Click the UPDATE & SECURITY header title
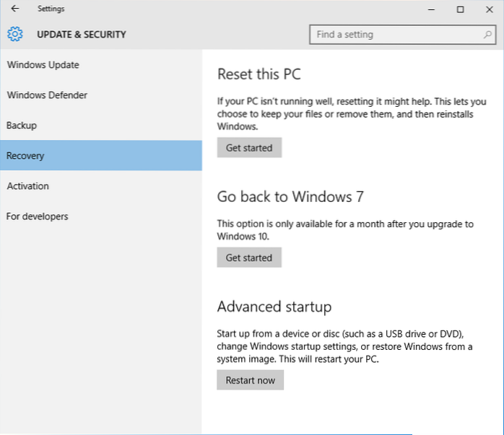This screenshot has height=435, width=504. [x=82, y=34]
